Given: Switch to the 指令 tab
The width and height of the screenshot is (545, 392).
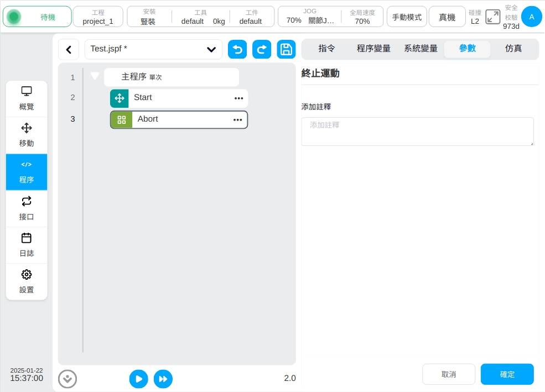Looking at the screenshot, I should pyautogui.click(x=326, y=49).
